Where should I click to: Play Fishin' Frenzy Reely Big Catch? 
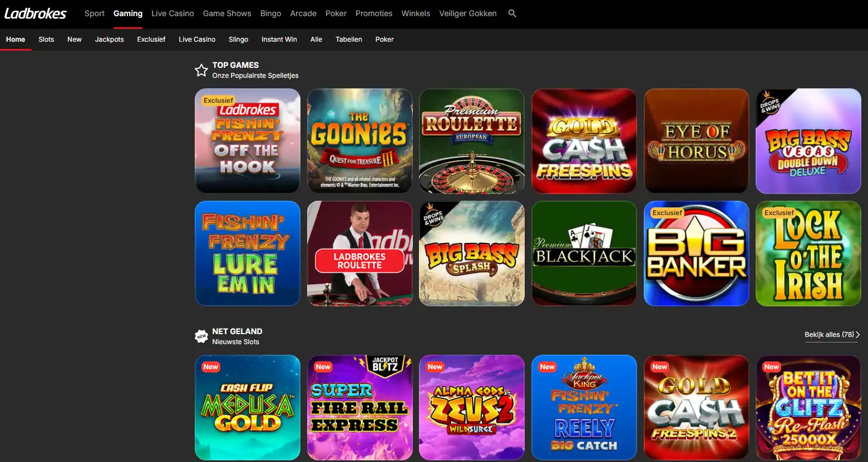tap(584, 408)
